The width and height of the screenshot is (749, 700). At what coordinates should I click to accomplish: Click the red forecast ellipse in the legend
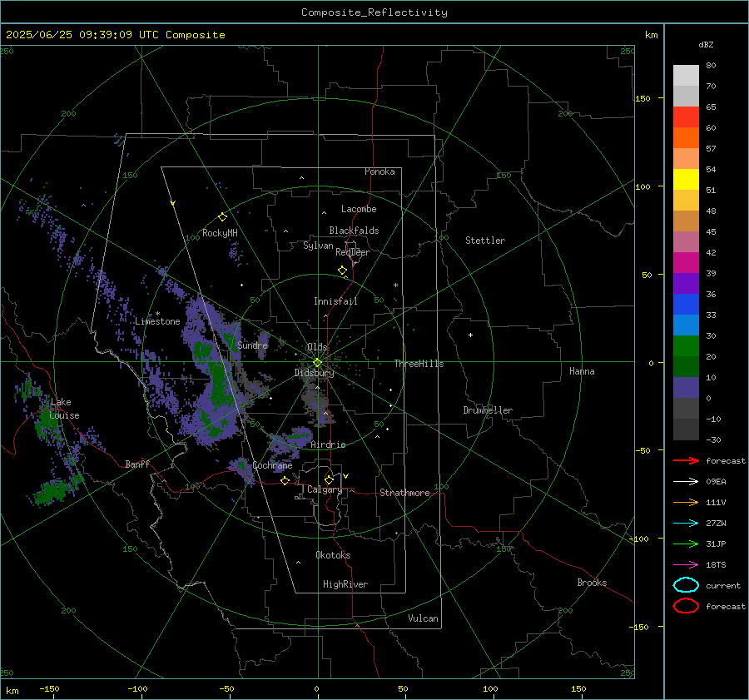(x=686, y=606)
